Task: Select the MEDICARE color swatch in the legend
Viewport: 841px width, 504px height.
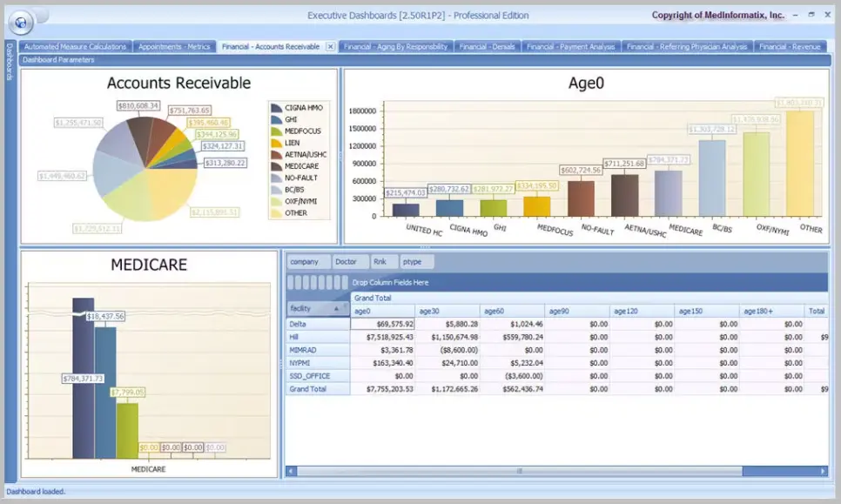Action: tap(275, 165)
